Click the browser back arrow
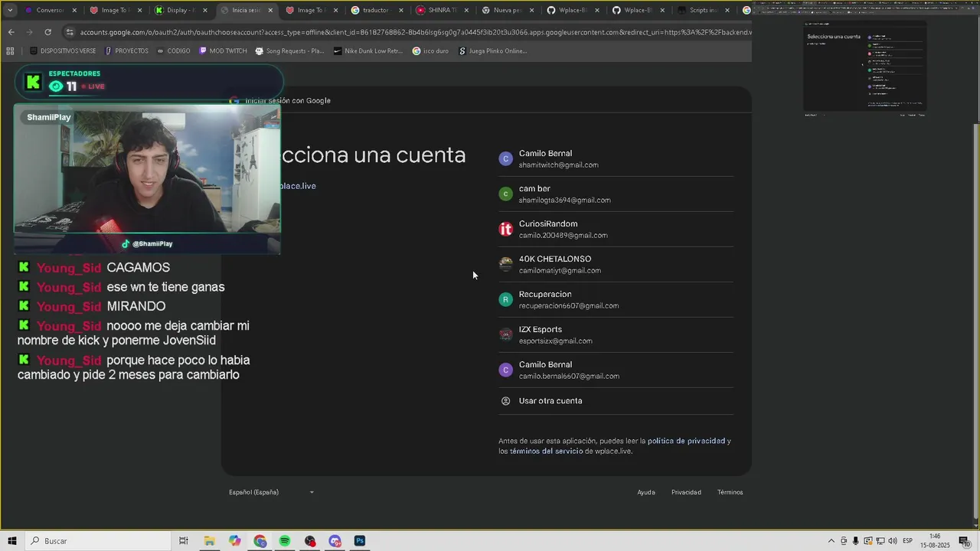The width and height of the screenshot is (980, 551). [x=11, y=32]
